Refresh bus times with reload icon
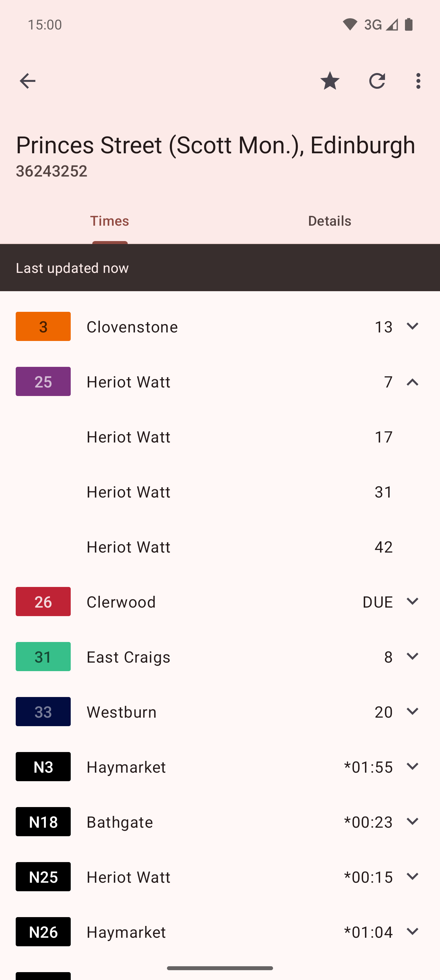The width and height of the screenshot is (440, 980). [377, 81]
